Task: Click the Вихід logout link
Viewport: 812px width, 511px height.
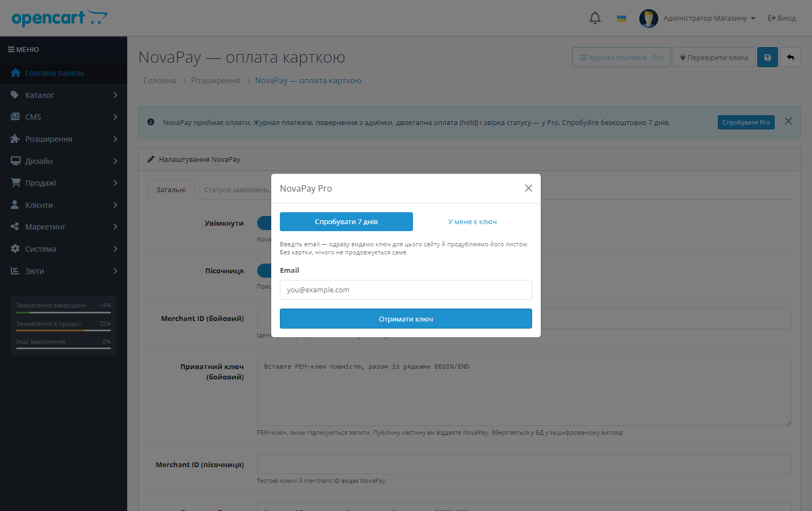Action: click(x=782, y=18)
